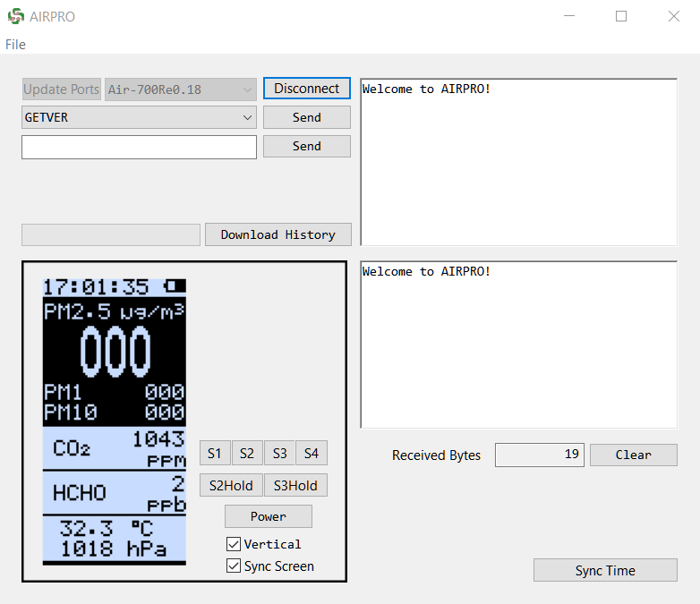Image resolution: width=700 pixels, height=604 pixels.
Task: Click the 1018 hPa pressure reading
Action: 114,549
